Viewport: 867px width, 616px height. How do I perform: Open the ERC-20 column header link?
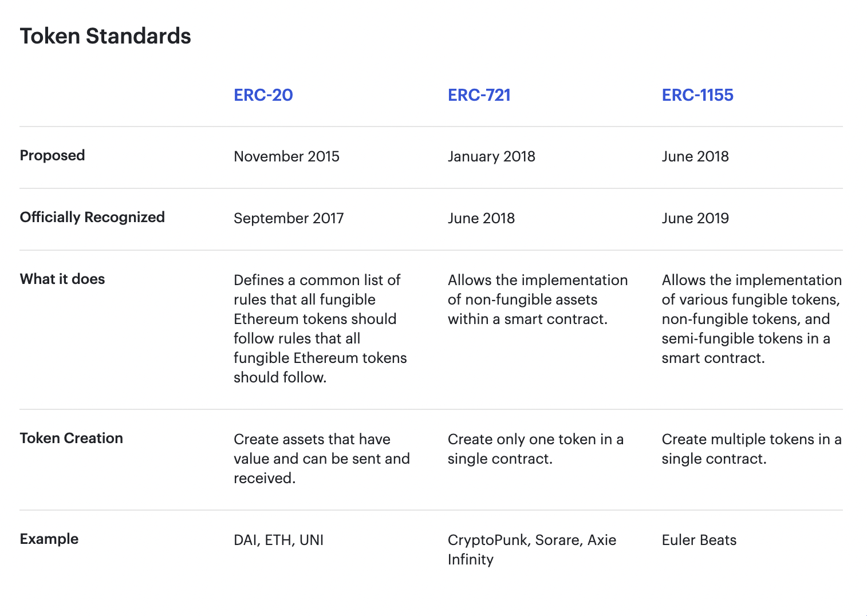pos(263,95)
